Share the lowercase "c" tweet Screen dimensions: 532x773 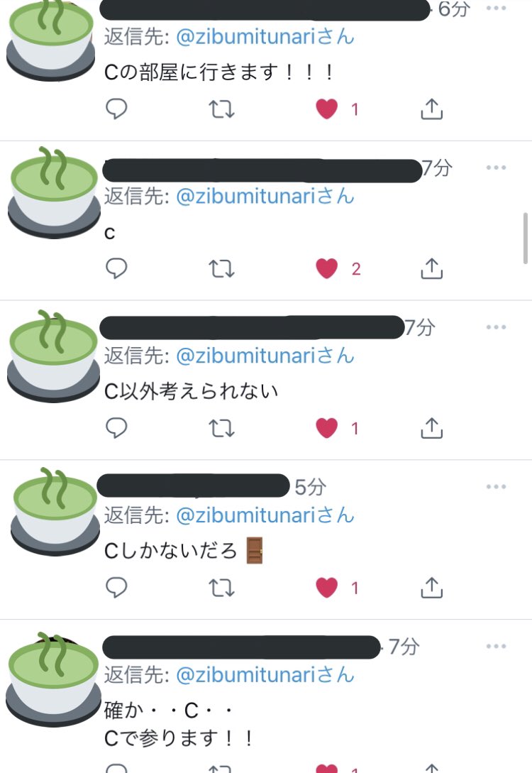(431, 269)
